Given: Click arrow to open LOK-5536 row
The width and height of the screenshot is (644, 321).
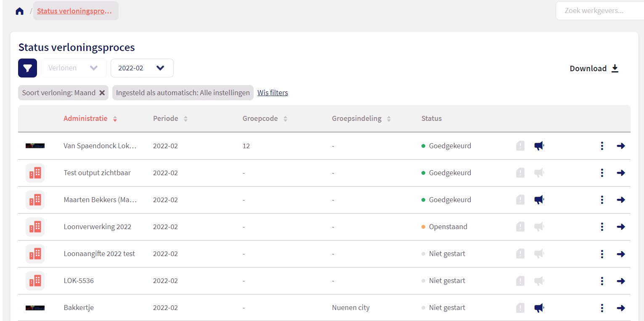Looking at the screenshot, I should point(621,281).
